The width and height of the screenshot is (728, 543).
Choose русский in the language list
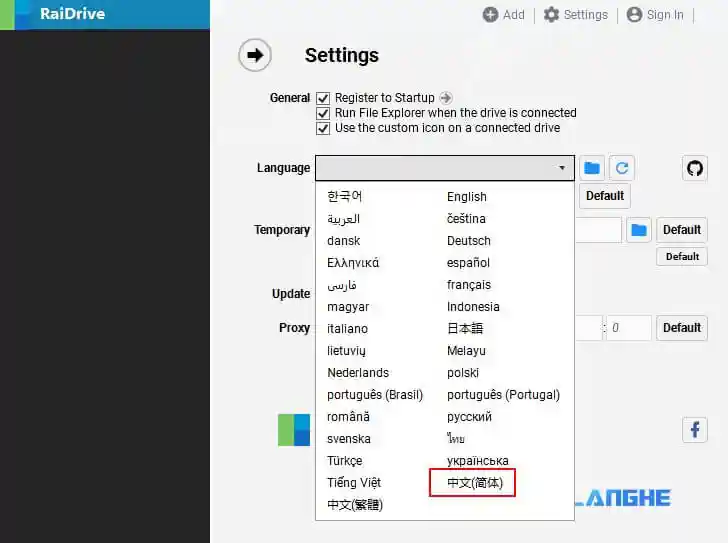coord(469,417)
